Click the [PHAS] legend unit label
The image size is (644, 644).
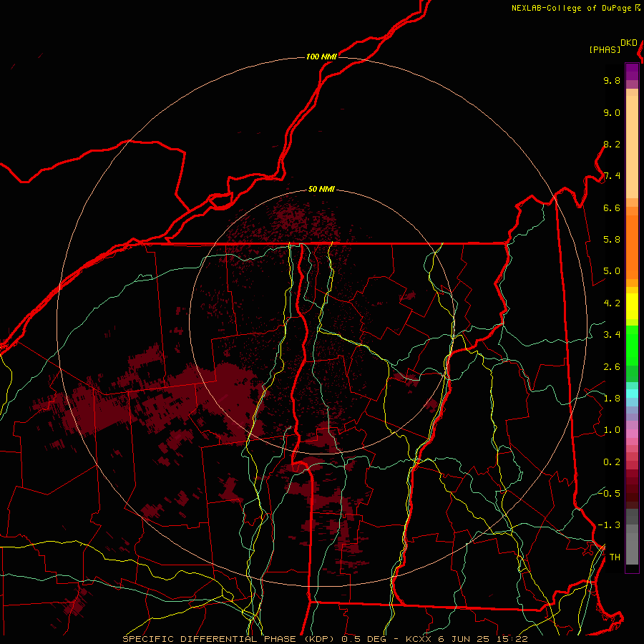605,49
